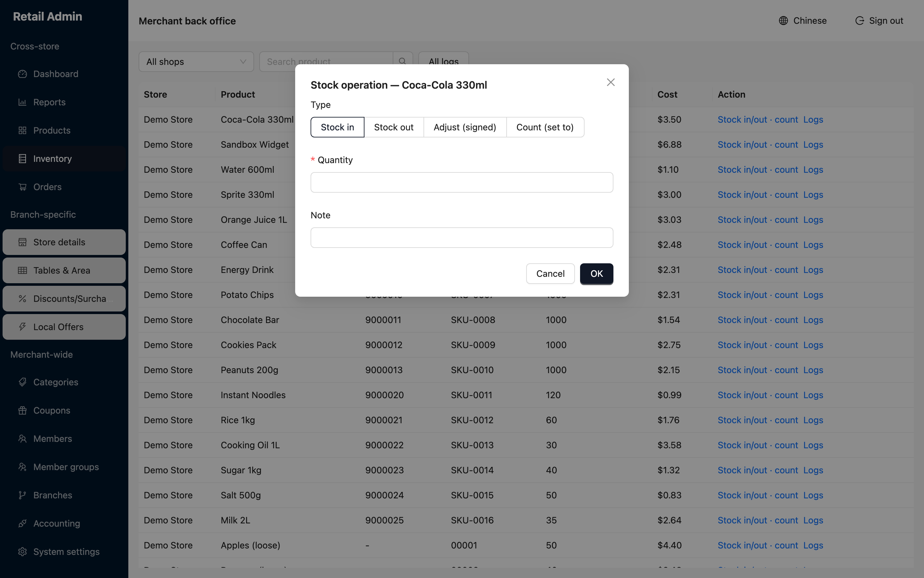The height and width of the screenshot is (578, 924).
Task: Click the Branches branch icon
Action: coord(22,495)
